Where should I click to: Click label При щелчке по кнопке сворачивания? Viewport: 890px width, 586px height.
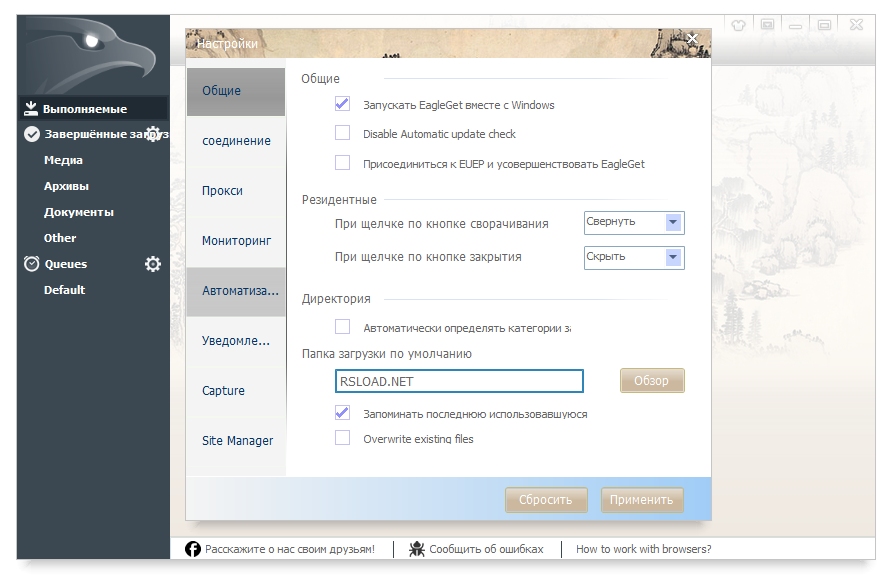pos(442,224)
